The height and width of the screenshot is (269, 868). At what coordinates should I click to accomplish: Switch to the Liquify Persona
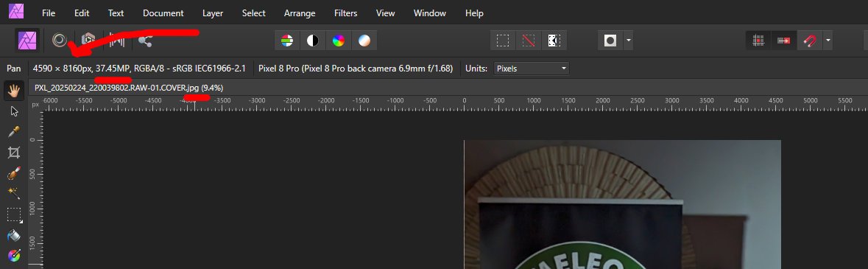(59, 40)
